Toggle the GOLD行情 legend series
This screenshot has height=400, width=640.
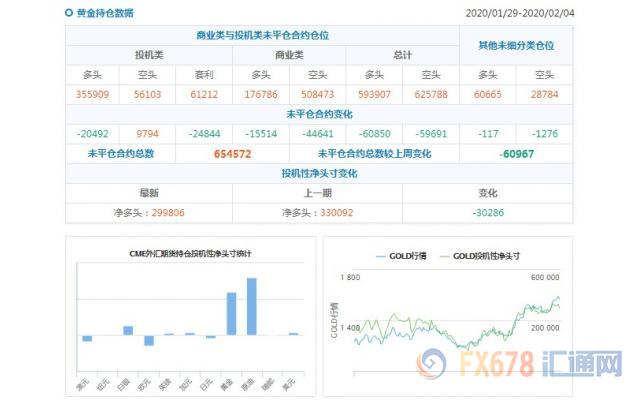(402, 257)
